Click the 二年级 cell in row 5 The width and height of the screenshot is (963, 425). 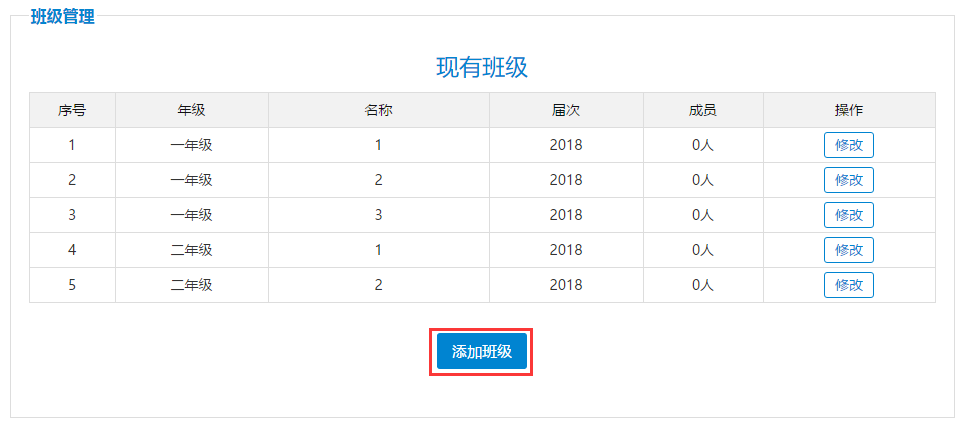coord(192,285)
